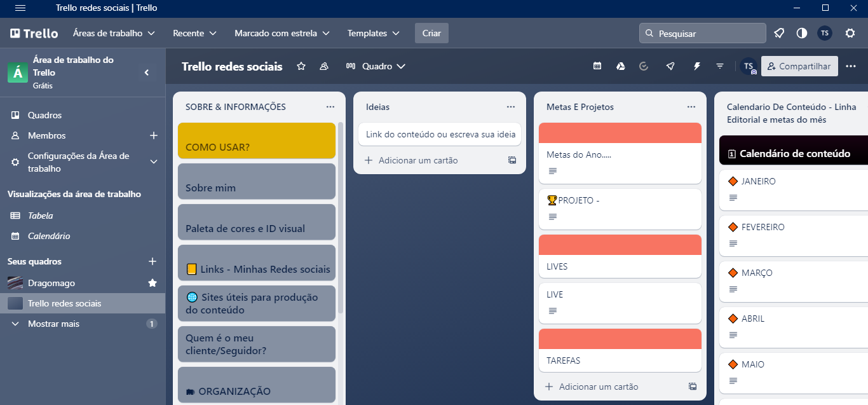Collapse the workspace sidebar

tap(147, 72)
